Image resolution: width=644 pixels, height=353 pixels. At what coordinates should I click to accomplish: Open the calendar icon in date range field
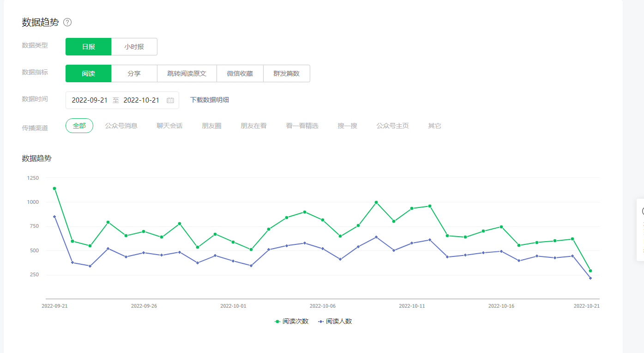tap(170, 100)
